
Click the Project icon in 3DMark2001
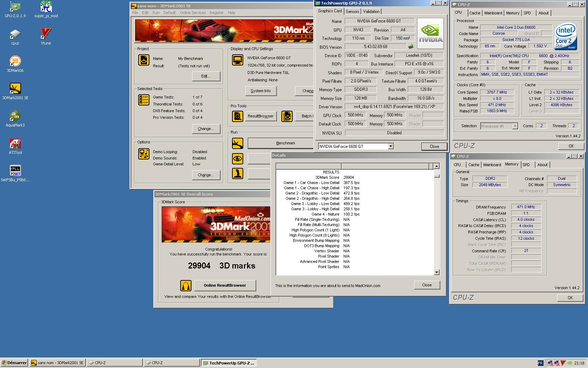click(x=143, y=60)
